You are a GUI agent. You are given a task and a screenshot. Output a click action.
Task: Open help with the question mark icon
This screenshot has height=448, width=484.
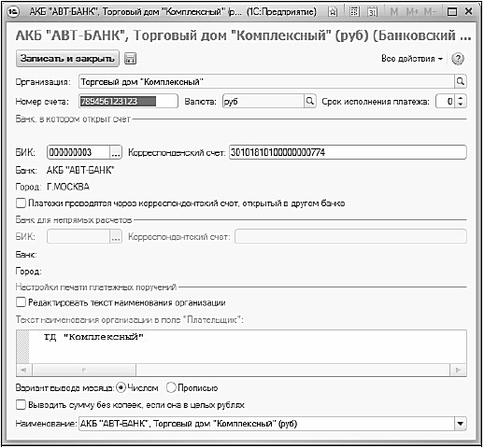click(x=458, y=59)
